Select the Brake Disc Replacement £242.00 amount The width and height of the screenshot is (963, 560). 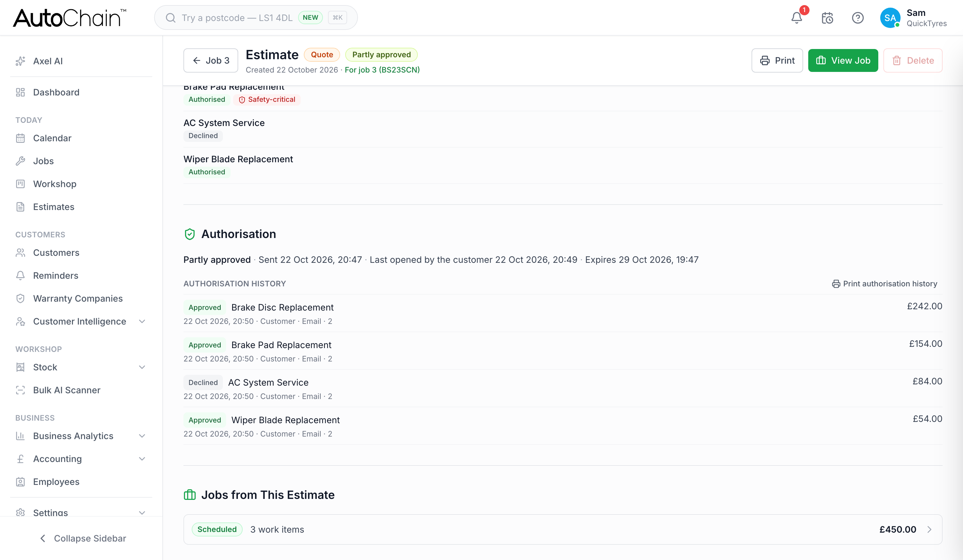click(x=924, y=306)
